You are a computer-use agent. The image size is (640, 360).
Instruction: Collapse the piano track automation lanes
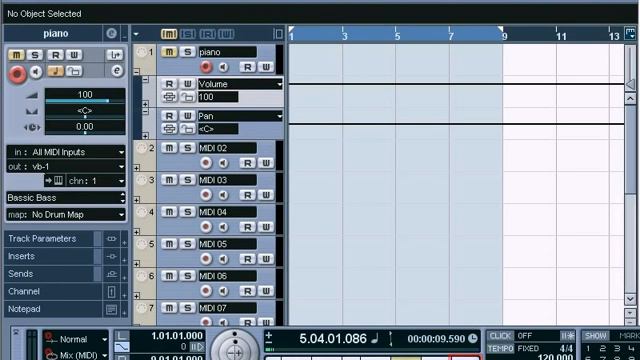coord(137,71)
